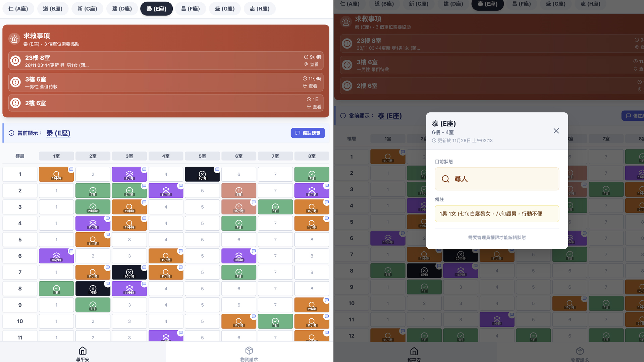Select the purple supplies cell on floor 1 room 3
The width and height of the screenshot is (644, 362).
[129, 174]
